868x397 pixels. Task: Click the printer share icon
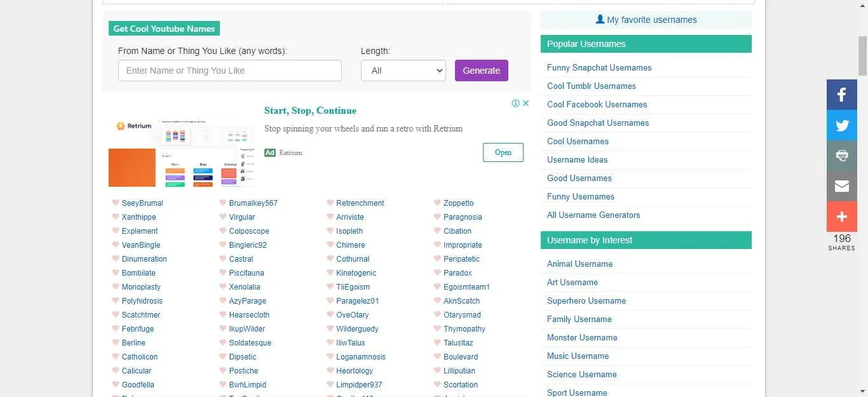tap(842, 156)
